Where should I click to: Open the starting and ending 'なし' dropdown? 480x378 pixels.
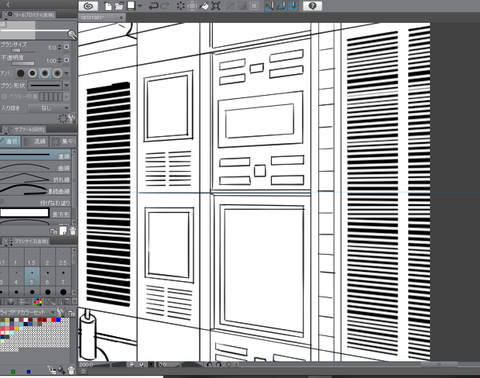click(x=49, y=108)
